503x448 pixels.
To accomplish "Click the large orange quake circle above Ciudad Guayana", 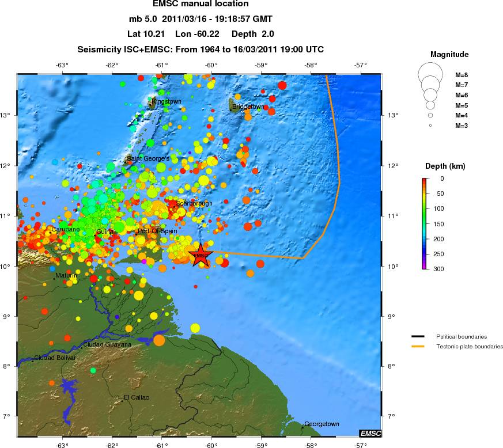I will click(x=159, y=340).
